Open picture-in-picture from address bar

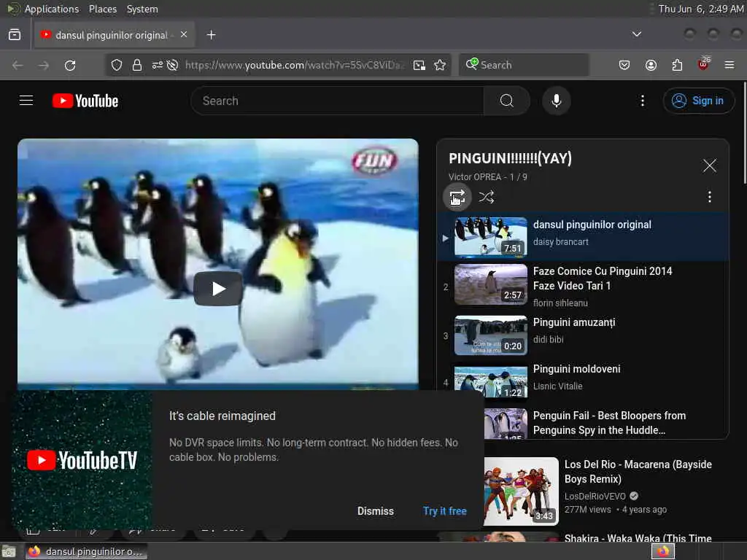(x=419, y=65)
